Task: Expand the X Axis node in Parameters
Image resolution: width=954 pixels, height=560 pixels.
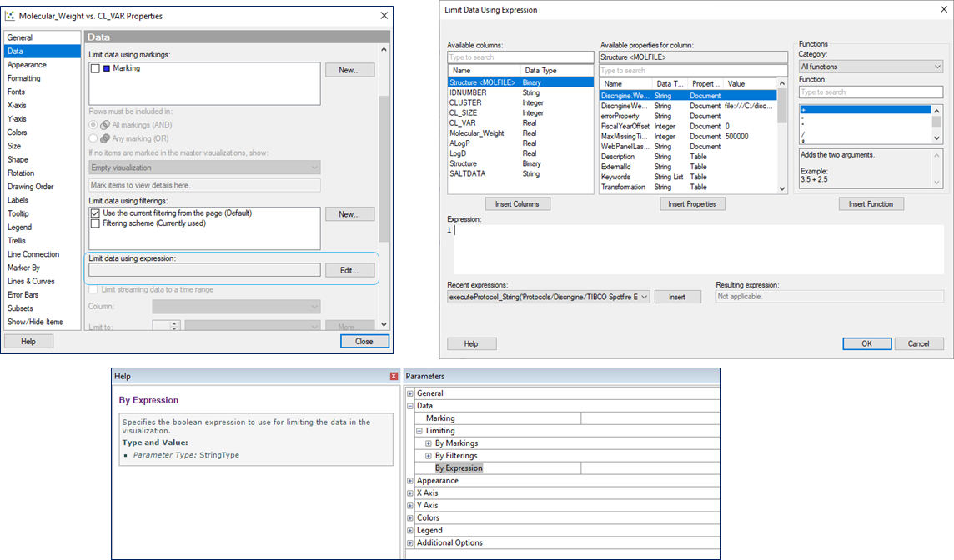Action: coord(410,493)
